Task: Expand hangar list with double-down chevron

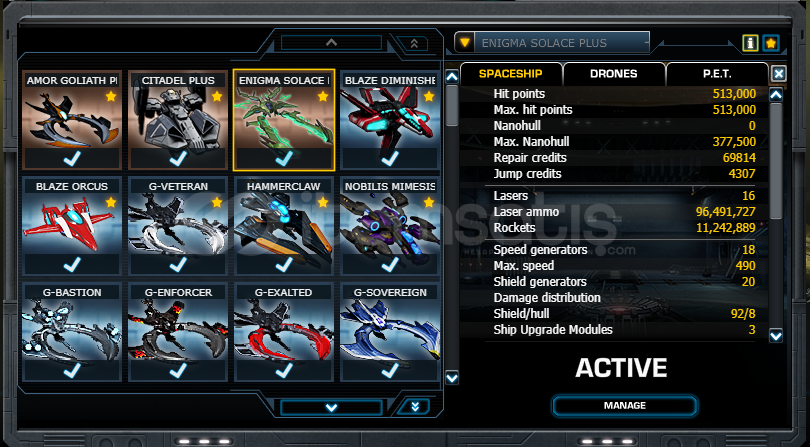Action: pyautogui.click(x=415, y=407)
